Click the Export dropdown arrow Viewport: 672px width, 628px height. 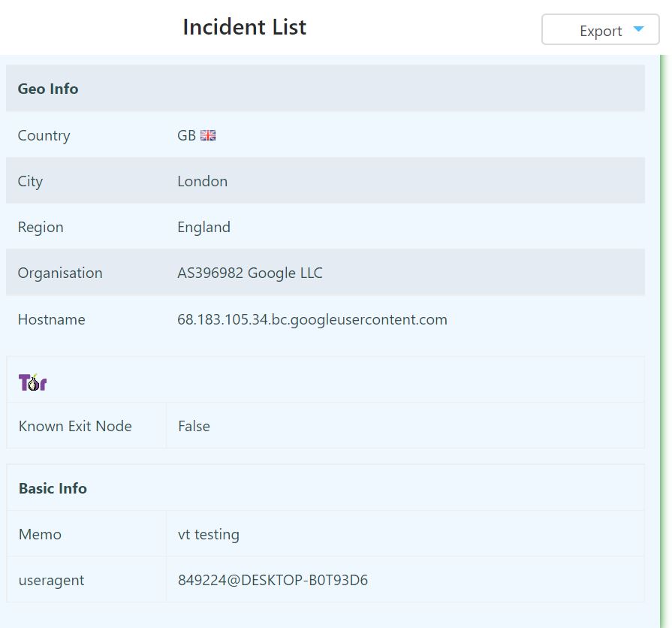[x=638, y=30]
